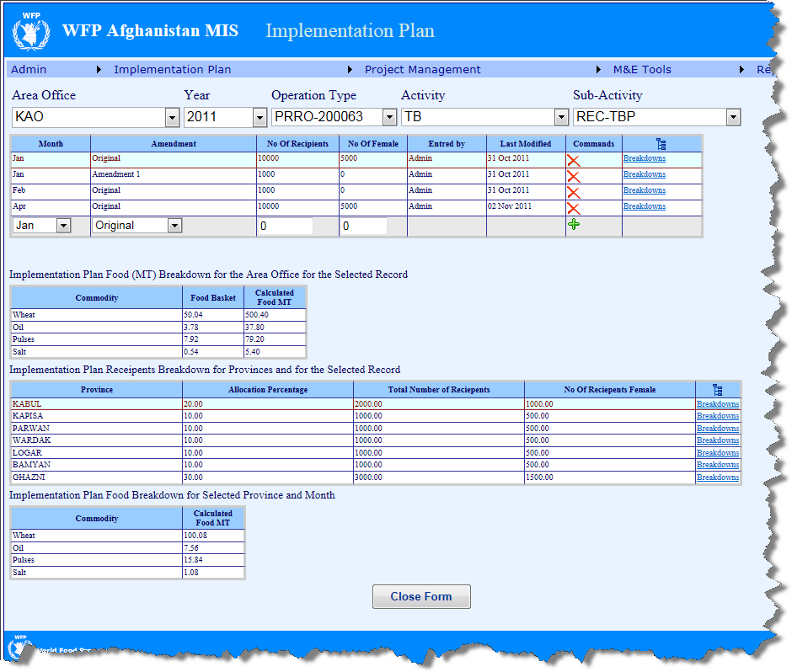The image size is (792, 672).
Task: Open the Admin menu
Action: point(26,69)
